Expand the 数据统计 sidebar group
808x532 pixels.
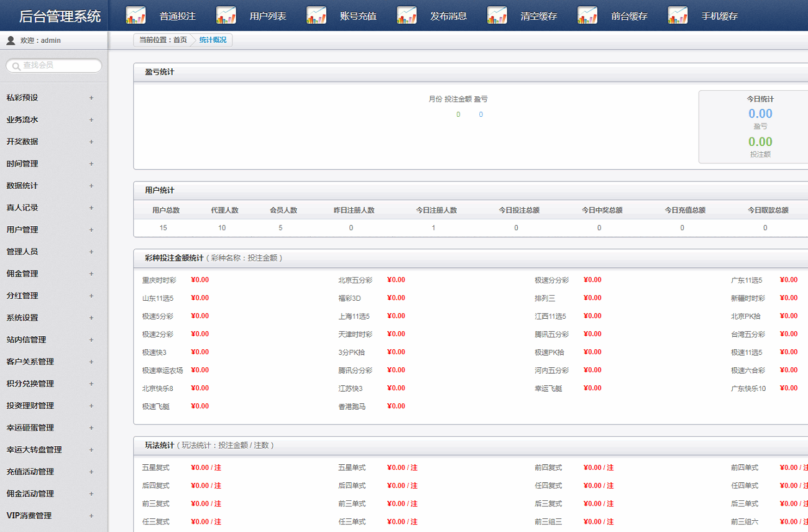pyautogui.click(x=91, y=186)
